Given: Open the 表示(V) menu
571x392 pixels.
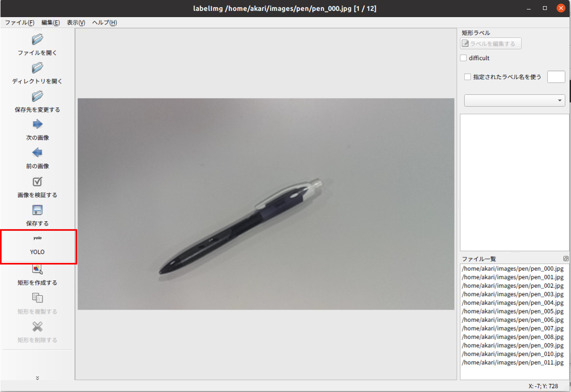Looking at the screenshot, I should (76, 23).
